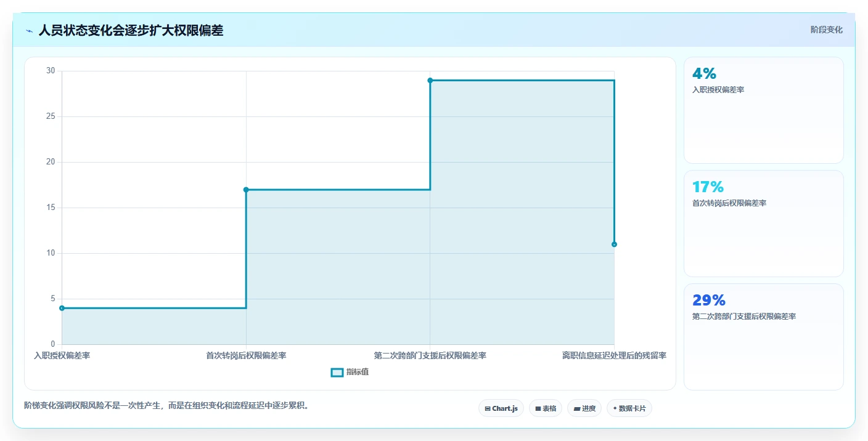Click the footer note about 阶梯变化
868x441 pixels.
[166, 405]
